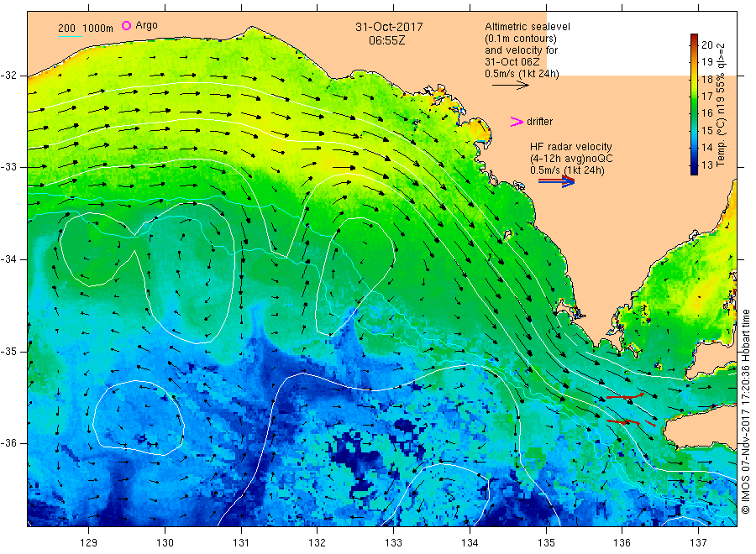
Task: Click the magenta drifter arrowhead symbol
Action: pos(517,122)
